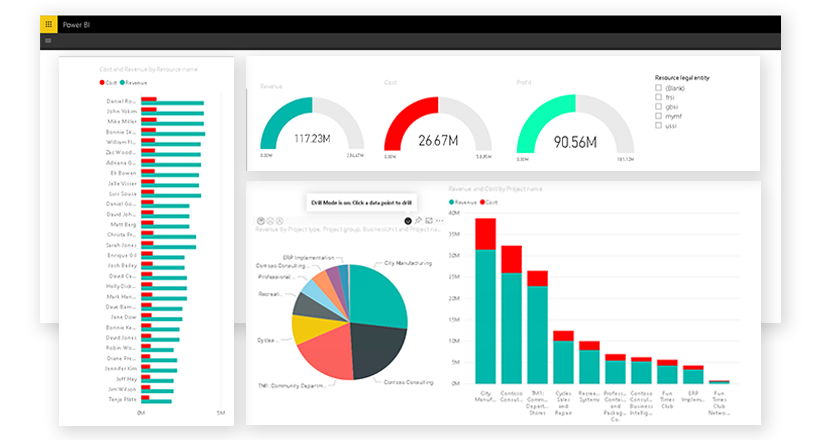Click the go-to-next-level drill icon on the pie chart
Viewport: 820px width, 440px height.
point(270,221)
